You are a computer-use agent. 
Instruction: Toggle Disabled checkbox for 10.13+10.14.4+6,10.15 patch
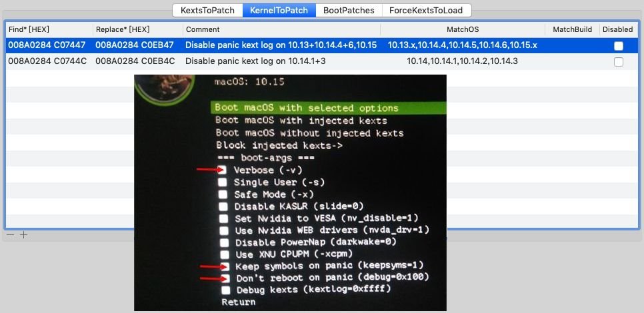[x=618, y=46]
